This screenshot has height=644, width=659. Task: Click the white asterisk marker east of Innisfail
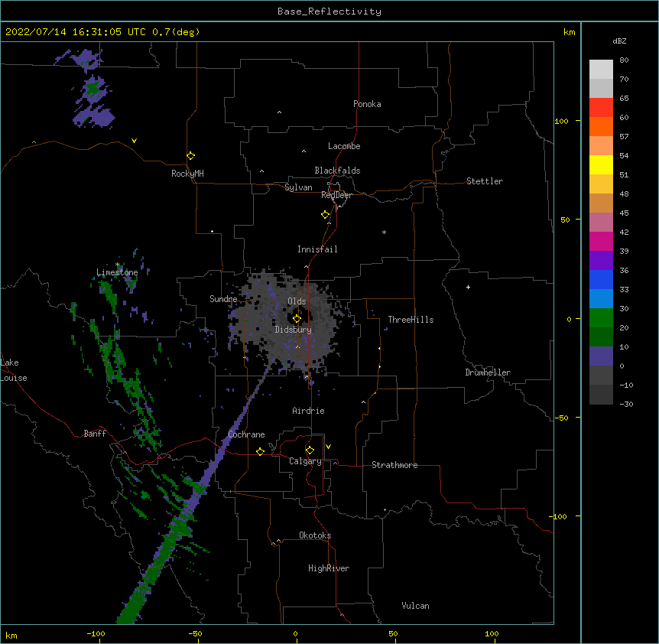click(384, 232)
